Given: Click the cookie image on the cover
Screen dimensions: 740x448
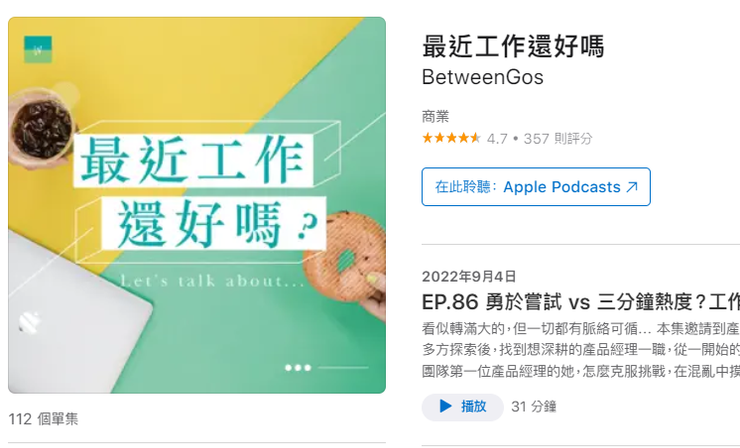Looking at the screenshot, I should [x=345, y=256].
